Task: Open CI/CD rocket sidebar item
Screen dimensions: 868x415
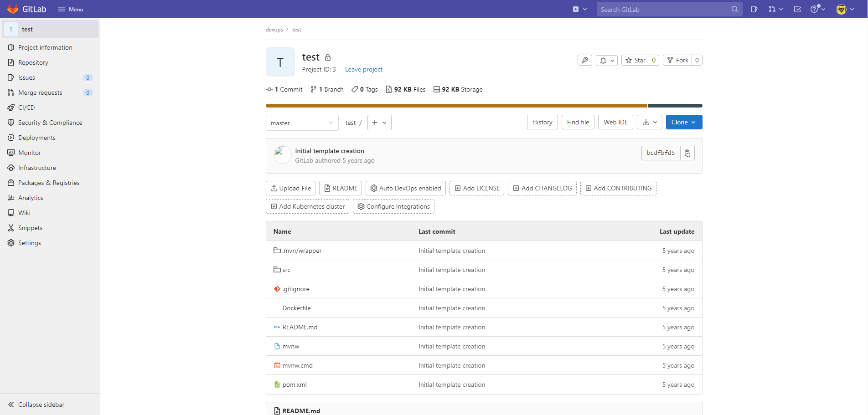Action: click(50, 108)
